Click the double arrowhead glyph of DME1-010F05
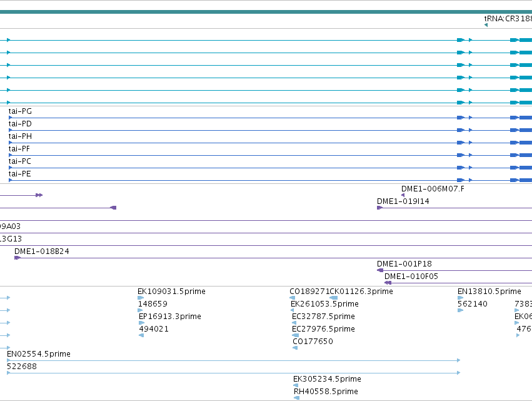This screenshot has width=532, height=401. click(x=388, y=283)
